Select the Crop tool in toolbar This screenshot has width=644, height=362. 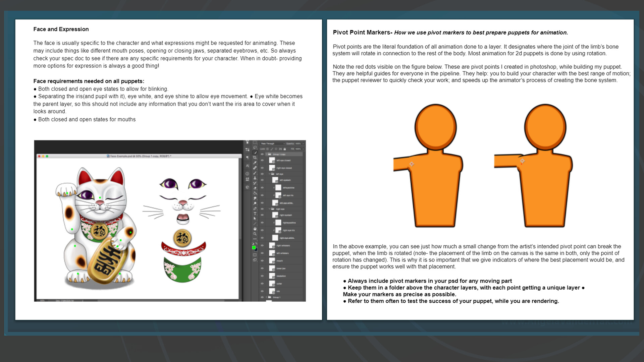click(255, 158)
